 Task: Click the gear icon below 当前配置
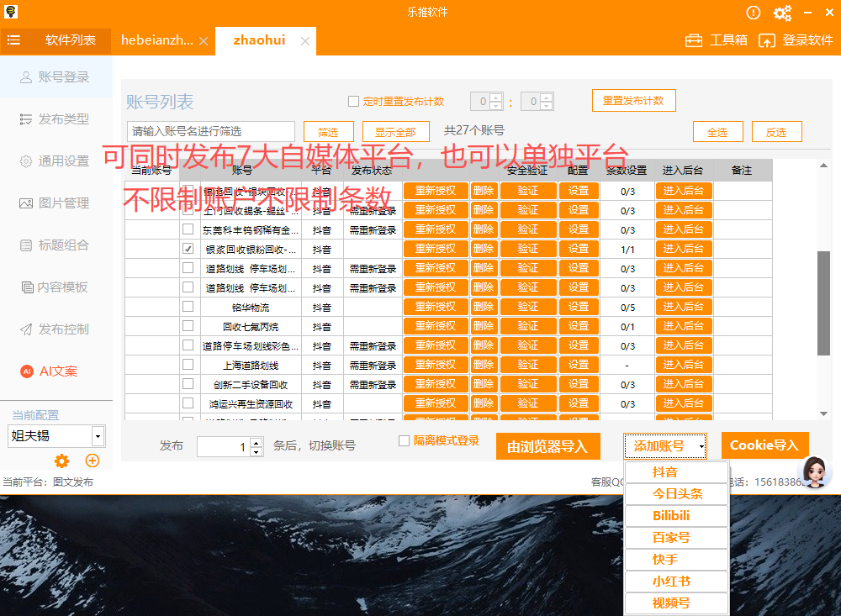pyautogui.click(x=61, y=461)
